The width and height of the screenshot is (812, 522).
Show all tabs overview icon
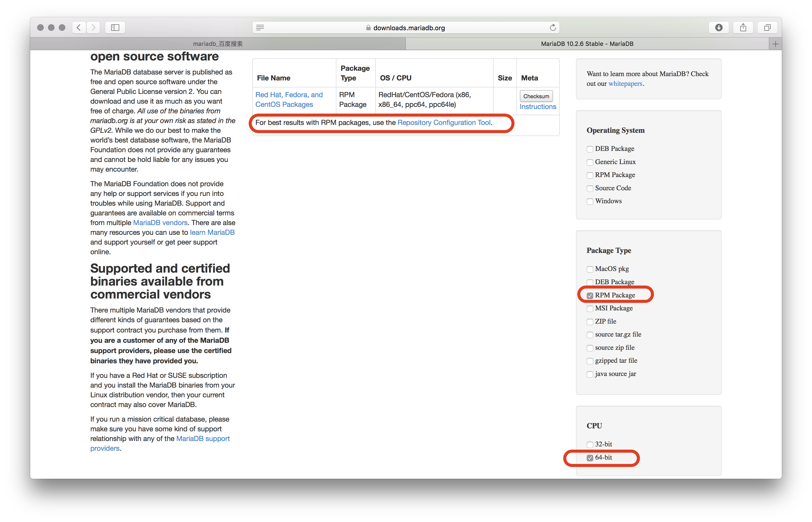tap(767, 28)
